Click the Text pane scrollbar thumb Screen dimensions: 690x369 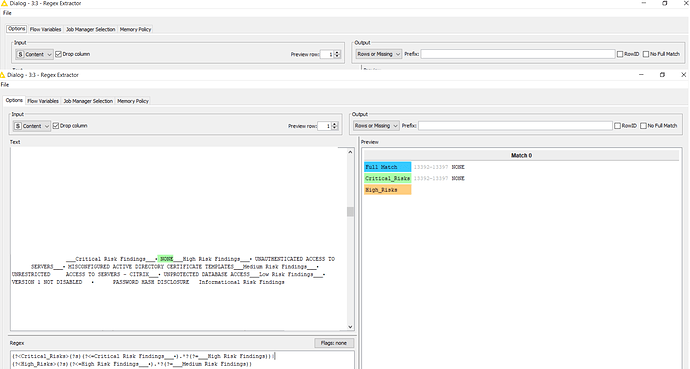[x=350, y=212]
